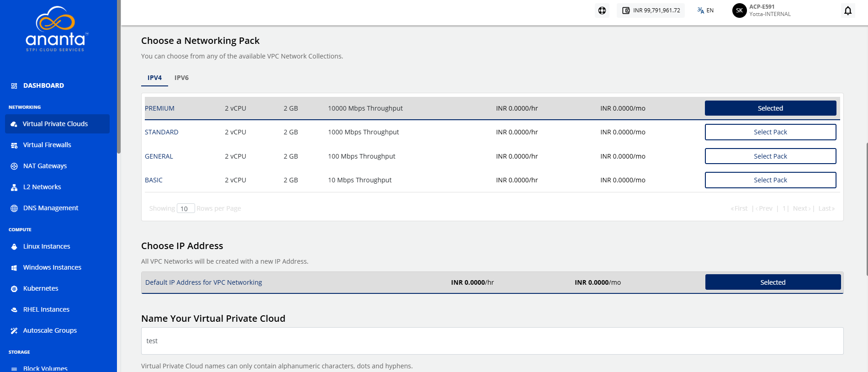The width and height of the screenshot is (868, 372).
Task: Switch language via EN selector
Action: coord(705,11)
